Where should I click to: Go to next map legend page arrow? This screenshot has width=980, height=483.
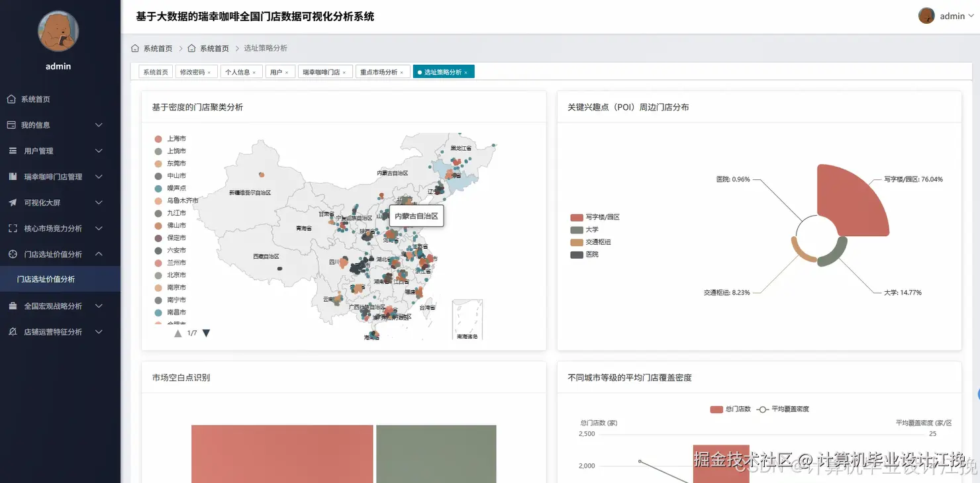[206, 333]
